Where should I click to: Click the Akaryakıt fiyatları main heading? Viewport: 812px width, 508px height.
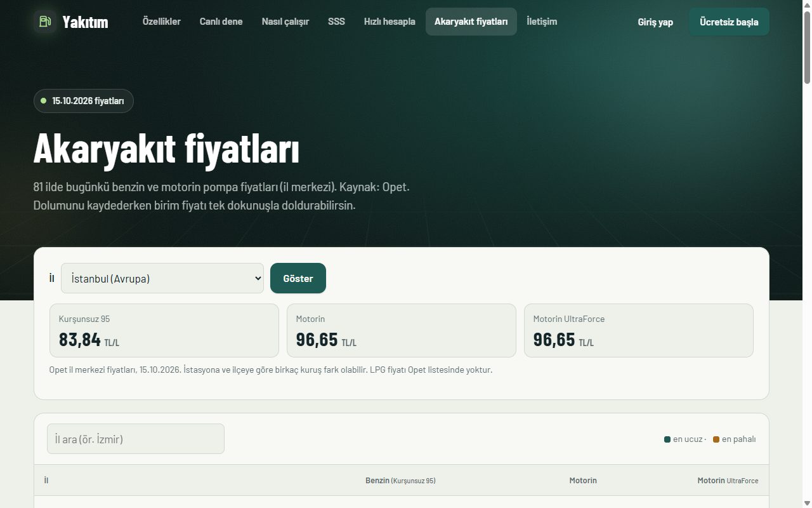tap(166, 149)
